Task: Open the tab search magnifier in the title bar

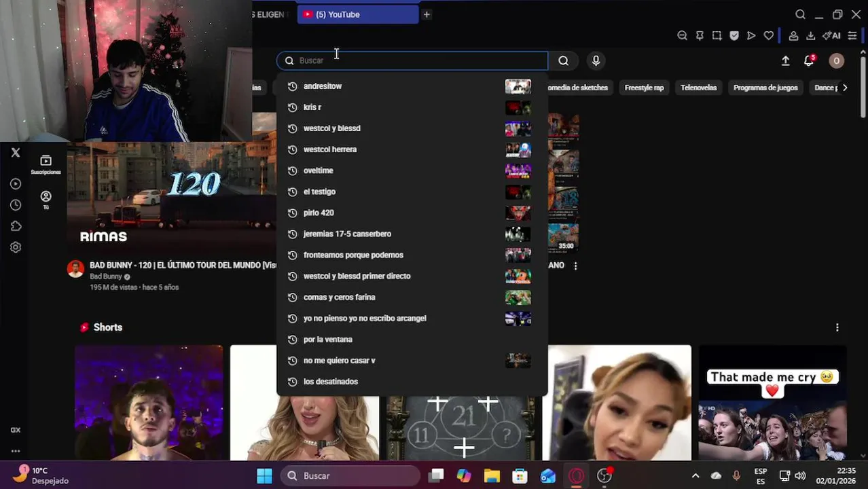Action: [x=800, y=14]
